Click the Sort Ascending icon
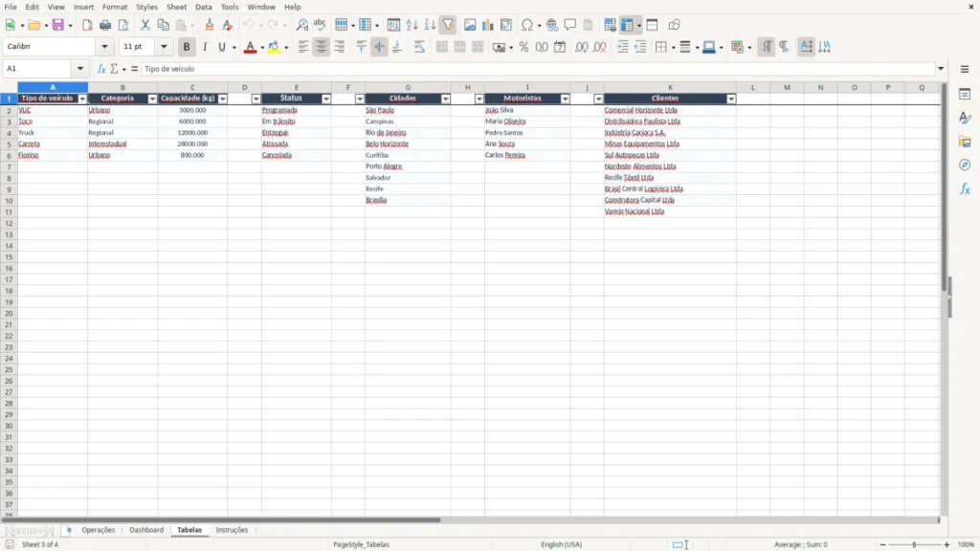 [x=412, y=25]
